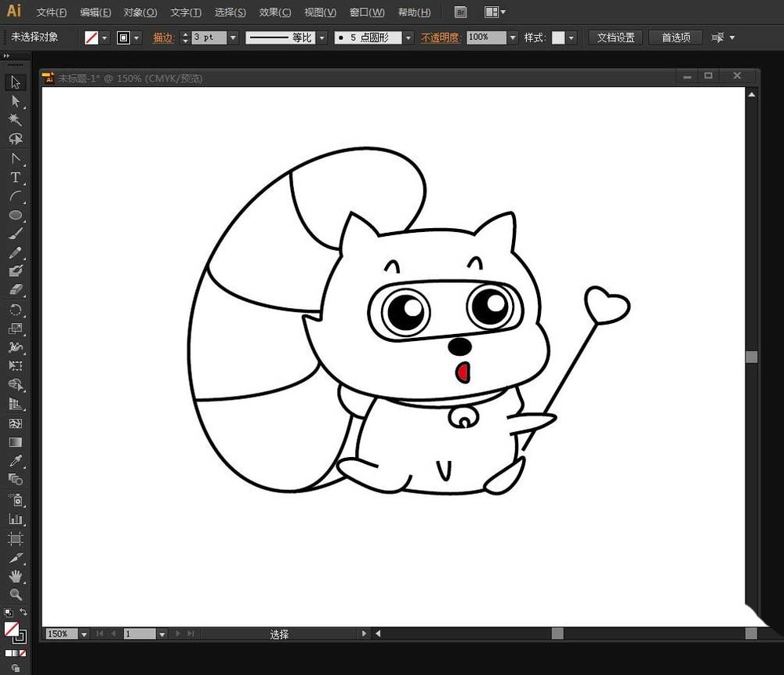Open the artboard number dropdown
The height and width of the screenshot is (675, 784).
tap(162, 634)
